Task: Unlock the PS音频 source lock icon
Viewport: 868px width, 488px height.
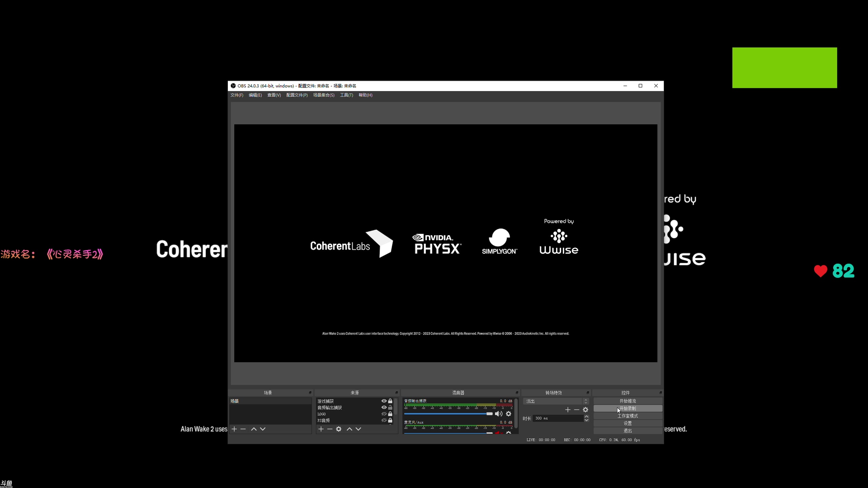Action: [390, 420]
